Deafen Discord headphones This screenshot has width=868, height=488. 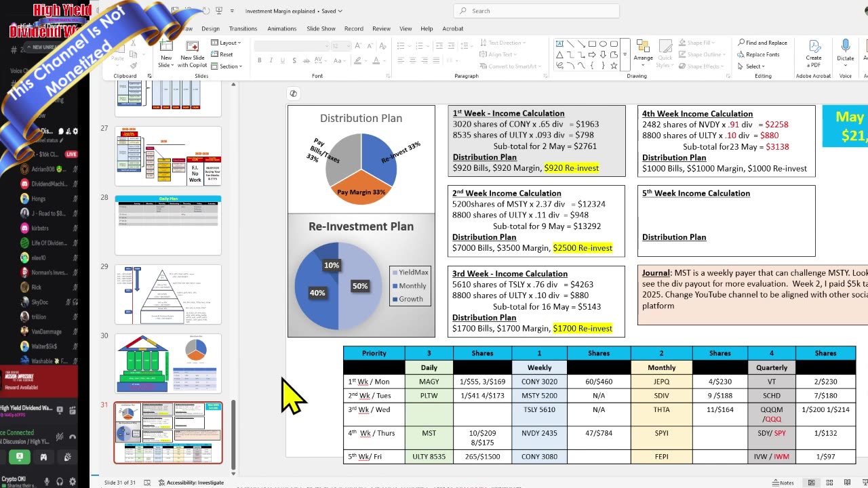(x=60, y=481)
